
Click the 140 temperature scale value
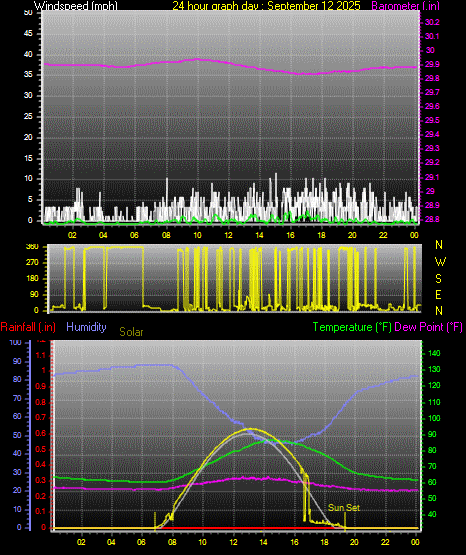click(434, 353)
